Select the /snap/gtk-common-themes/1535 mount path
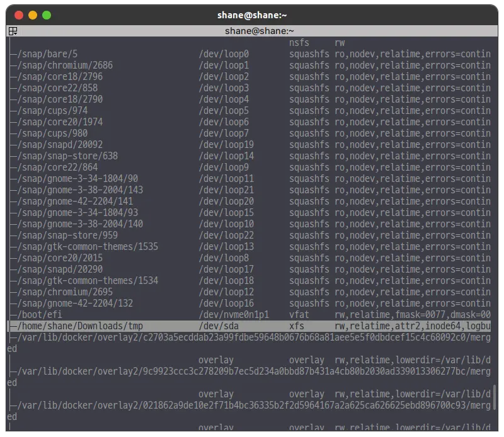The height and width of the screenshot is (437, 504). pos(88,247)
